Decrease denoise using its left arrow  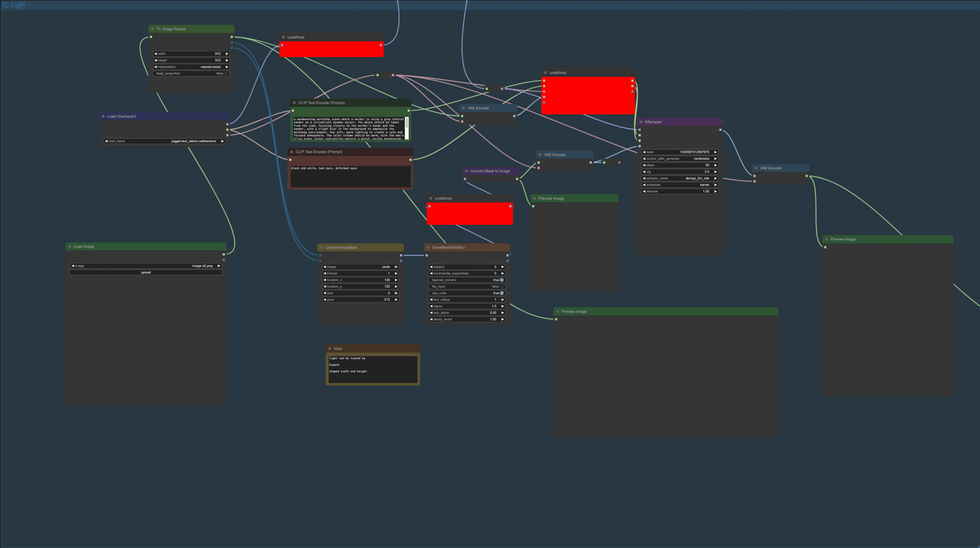(644, 192)
